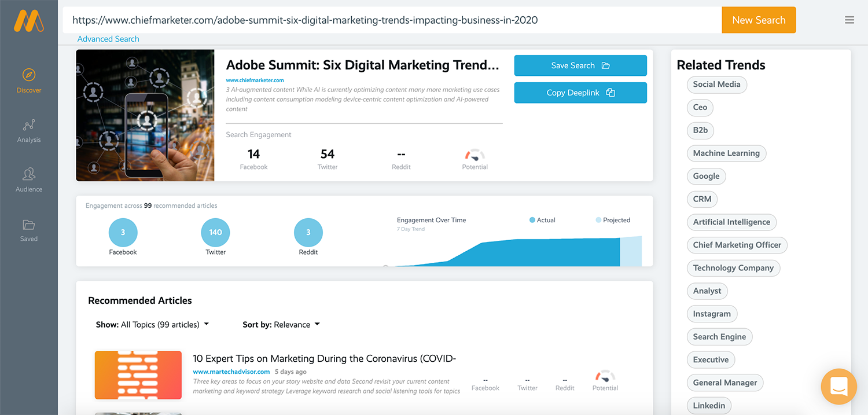Open the orange chat widget bubble

point(838,386)
